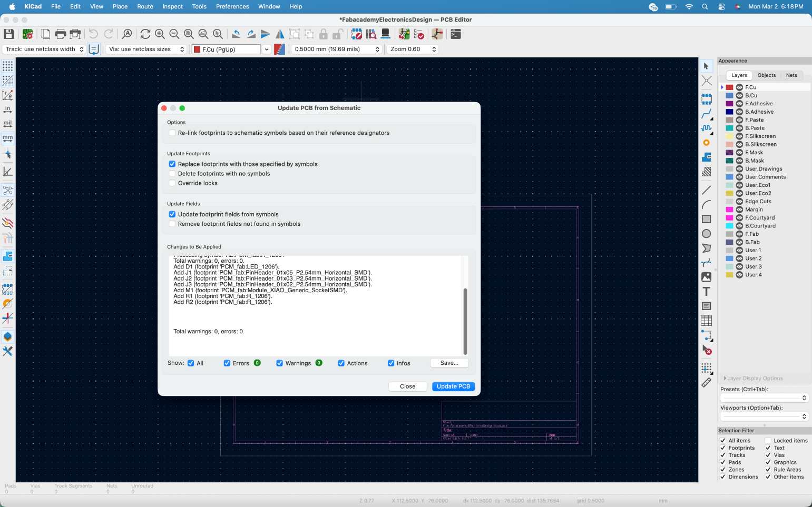Open the Route menu

coord(145,6)
